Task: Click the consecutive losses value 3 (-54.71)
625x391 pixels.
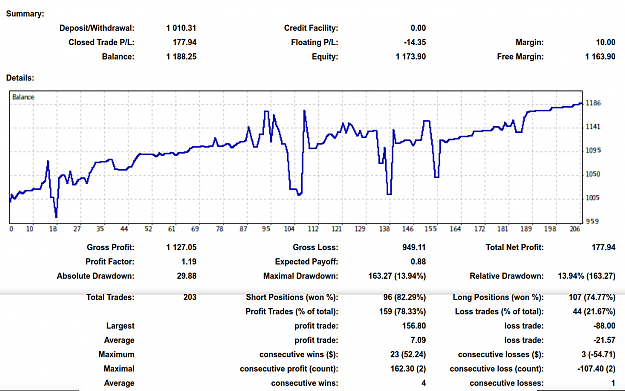Action: (x=598, y=355)
